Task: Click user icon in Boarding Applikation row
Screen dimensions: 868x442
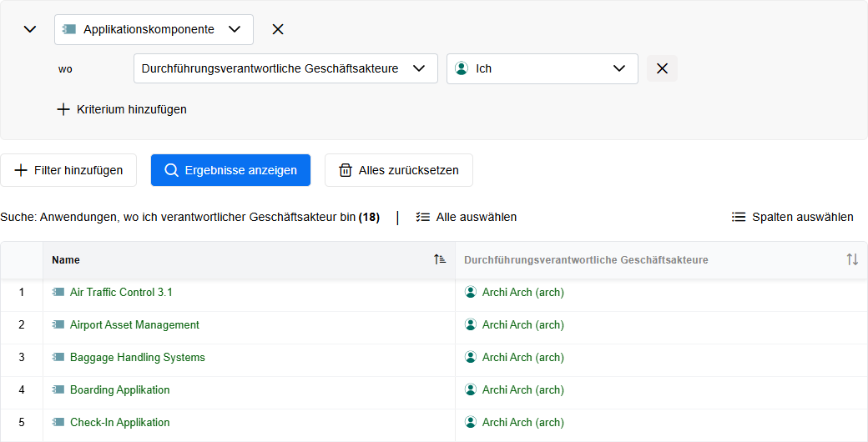Action: point(471,390)
